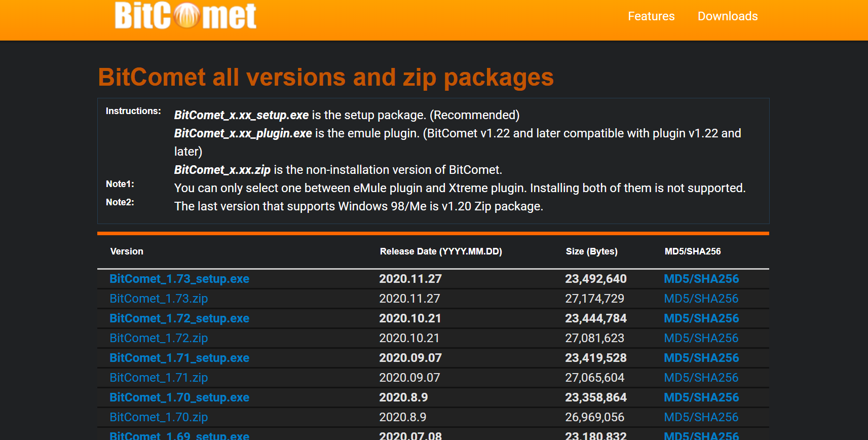Open the Downloads menu item
Viewport: 868px width, 440px height.
[x=728, y=16]
